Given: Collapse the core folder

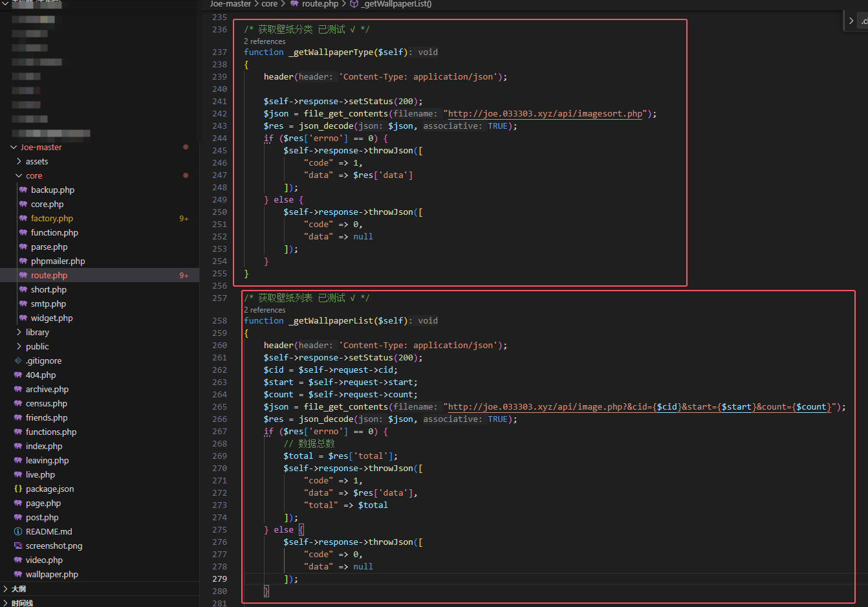Looking at the screenshot, I should [x=19, y=176].
